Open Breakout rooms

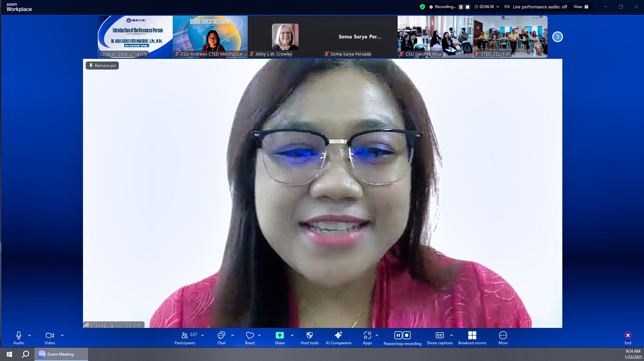pos(472,338)
